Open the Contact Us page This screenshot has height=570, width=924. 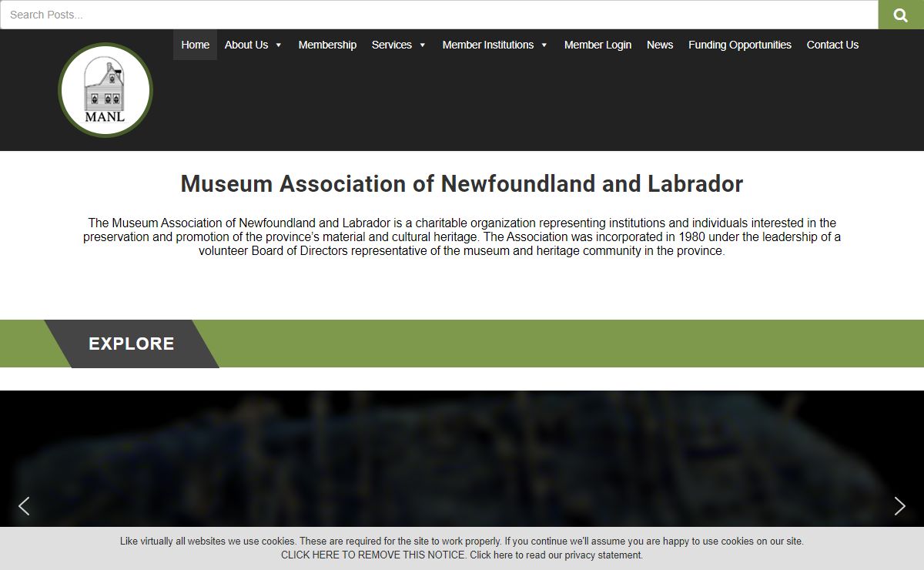[832, 45]
